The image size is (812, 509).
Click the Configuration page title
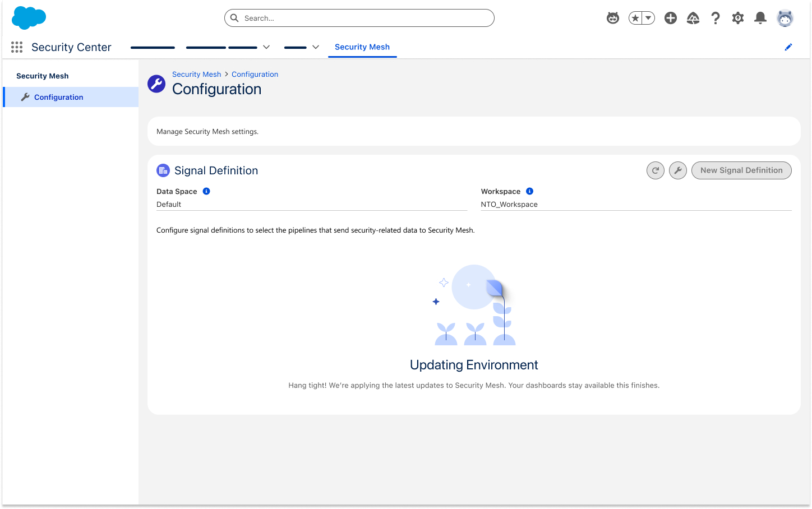point(216,89)
